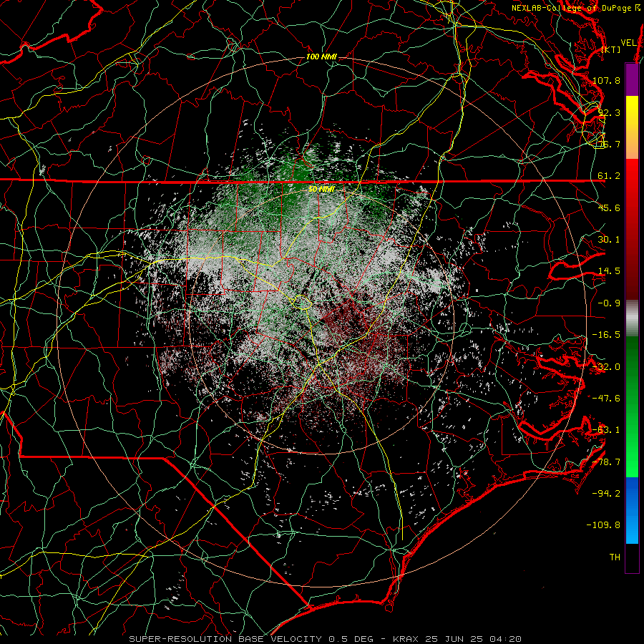The image size is (644, 644).
Task: Click the 50 NMI range ring label
Action: pyautogui.click(x=321, y=189)
